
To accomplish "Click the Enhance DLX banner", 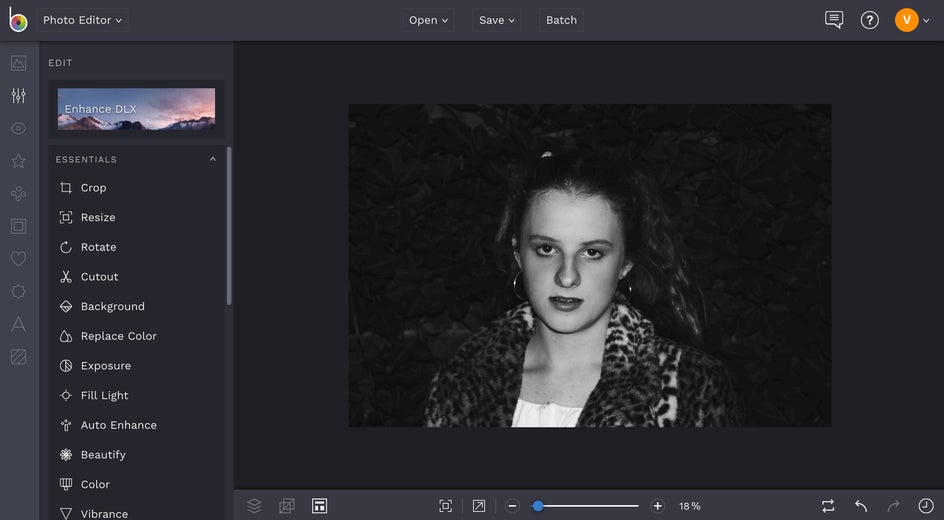I will point(136,109).
